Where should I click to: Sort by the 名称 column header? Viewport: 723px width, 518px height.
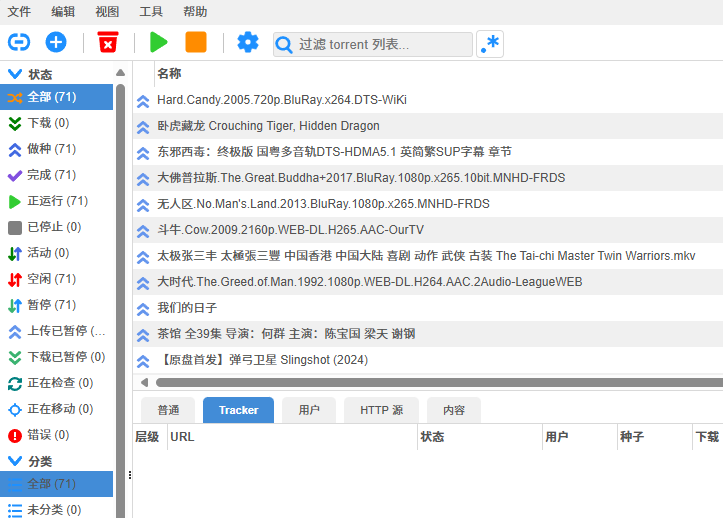click(x=169, y=74)
